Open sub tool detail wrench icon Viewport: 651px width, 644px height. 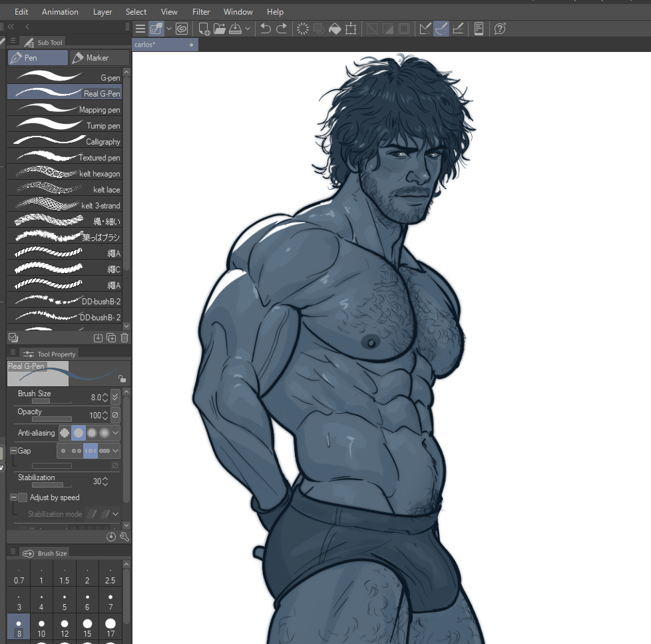pos(124,536)
